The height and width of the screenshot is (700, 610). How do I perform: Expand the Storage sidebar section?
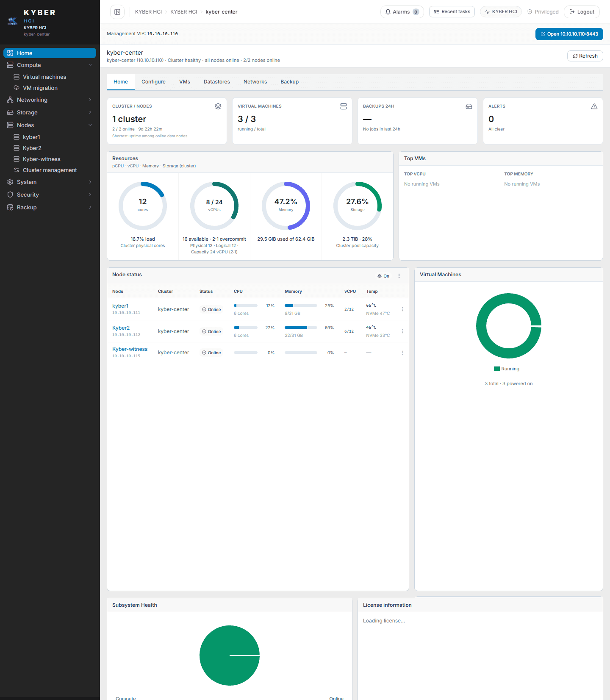click(x=50, y=112)
